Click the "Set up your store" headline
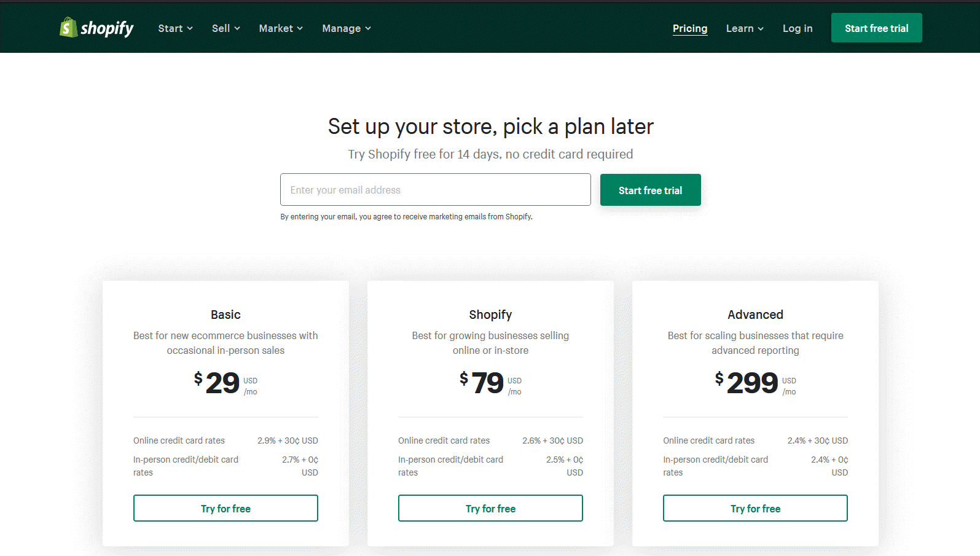This screenshot has height=556, width=980. pyautogui.click(x=490, y=127)
